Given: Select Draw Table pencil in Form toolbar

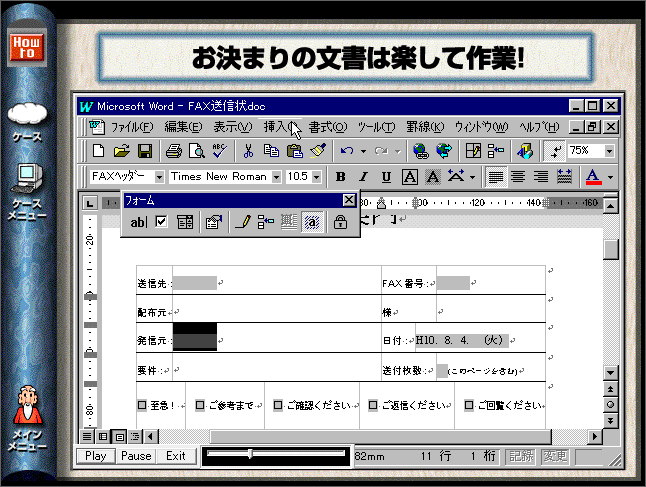Looking at the screenshot, I should [x=242, y=222].
